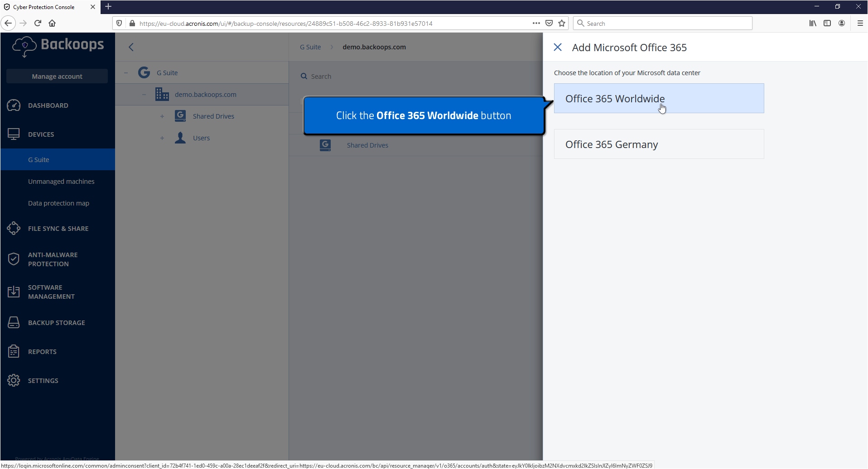868x469 pixels.
Task: Click the demo.backoops.com breadcrumb
Action: 374,47
